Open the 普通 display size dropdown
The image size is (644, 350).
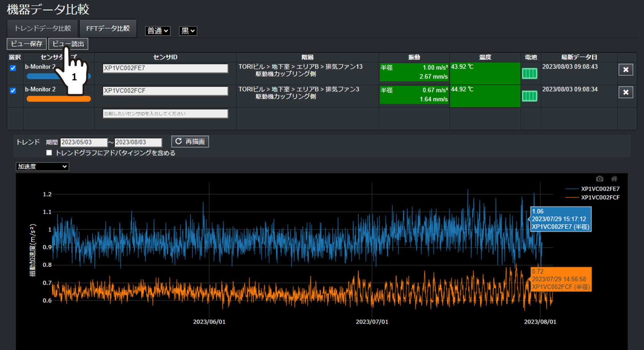(x=158, y=31)
